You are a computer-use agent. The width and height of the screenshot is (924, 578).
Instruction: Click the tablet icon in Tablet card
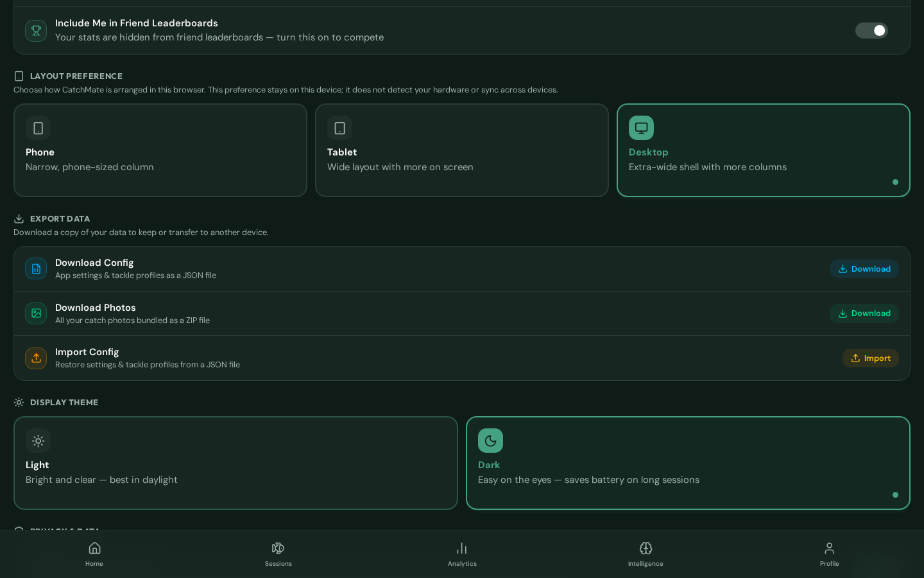[339, 128]
